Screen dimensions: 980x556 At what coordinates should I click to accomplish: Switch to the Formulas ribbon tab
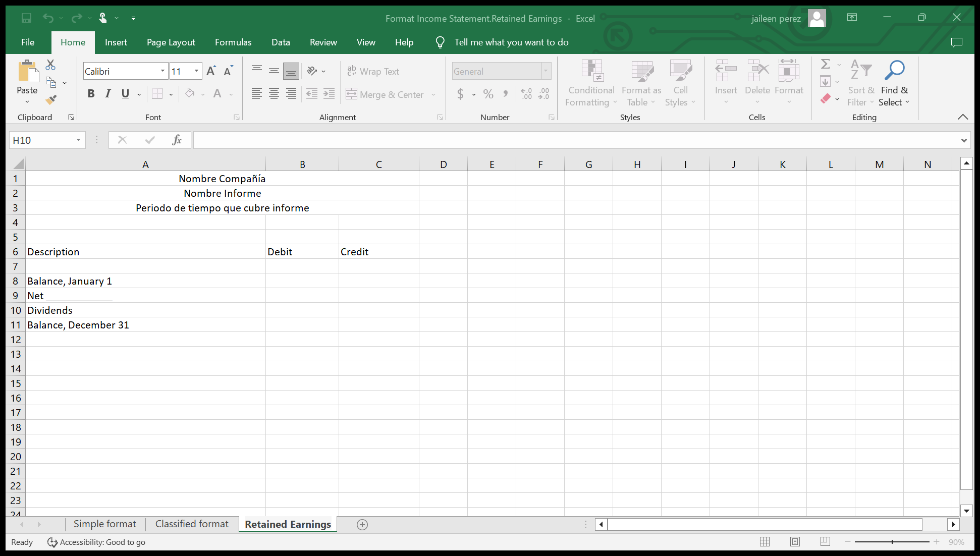pos(233,42)
